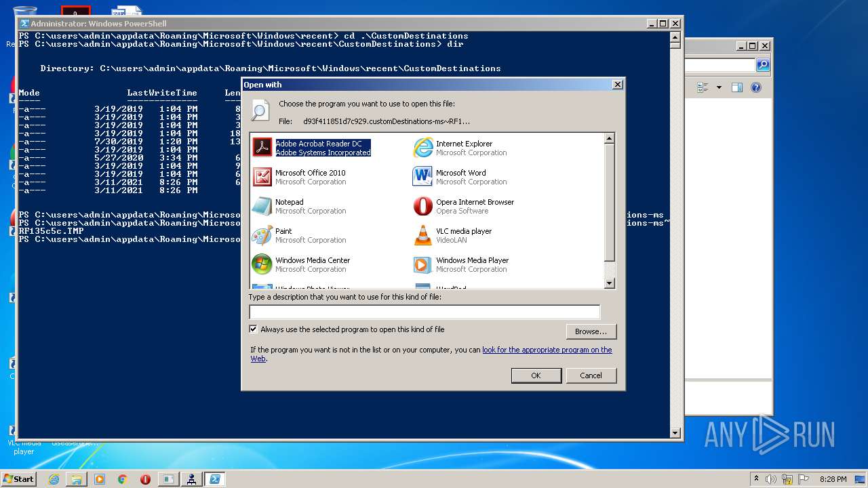The height and width of the screenshot is (488, 868).
Task: Open Windows Media Player taskbar icon
Action: pyautogui.click(x=100, y=479)
